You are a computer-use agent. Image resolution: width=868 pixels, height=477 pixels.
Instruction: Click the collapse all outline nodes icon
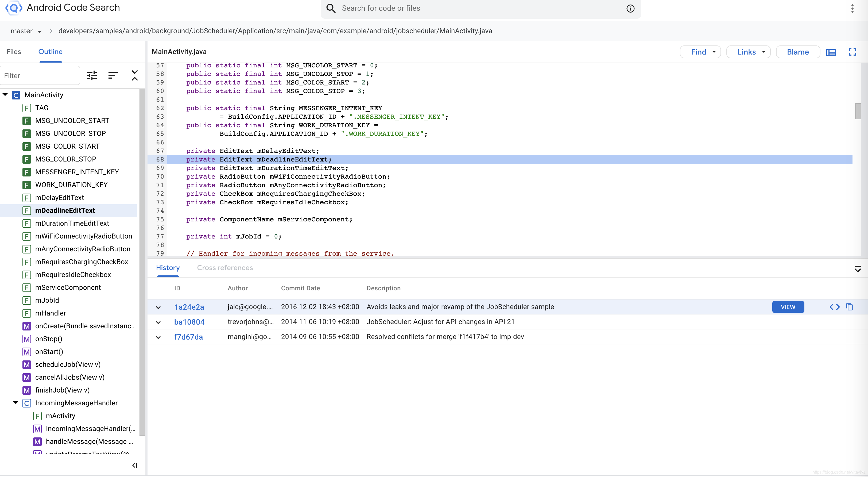[x=134, y=75]
